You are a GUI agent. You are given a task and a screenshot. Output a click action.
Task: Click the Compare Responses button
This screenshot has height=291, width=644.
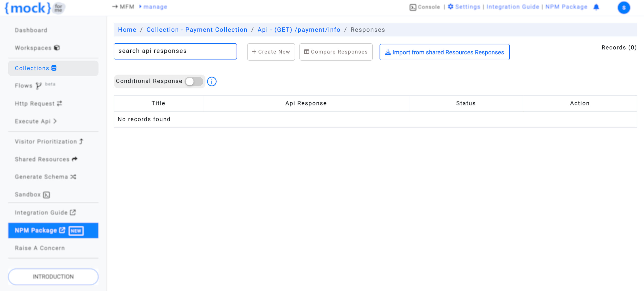[x=336, y=52]
